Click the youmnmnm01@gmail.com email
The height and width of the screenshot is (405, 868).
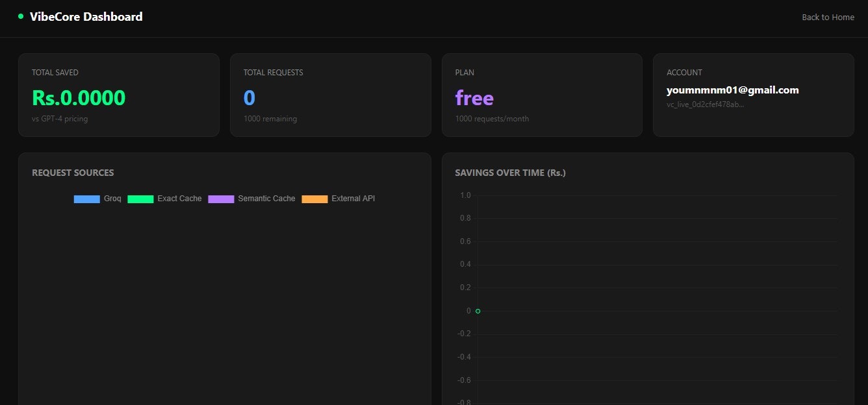(x=733, y=90)
